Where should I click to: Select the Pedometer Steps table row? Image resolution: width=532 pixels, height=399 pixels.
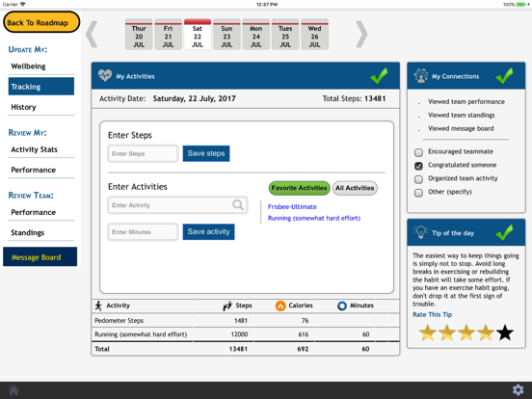[x=246, y=320]
